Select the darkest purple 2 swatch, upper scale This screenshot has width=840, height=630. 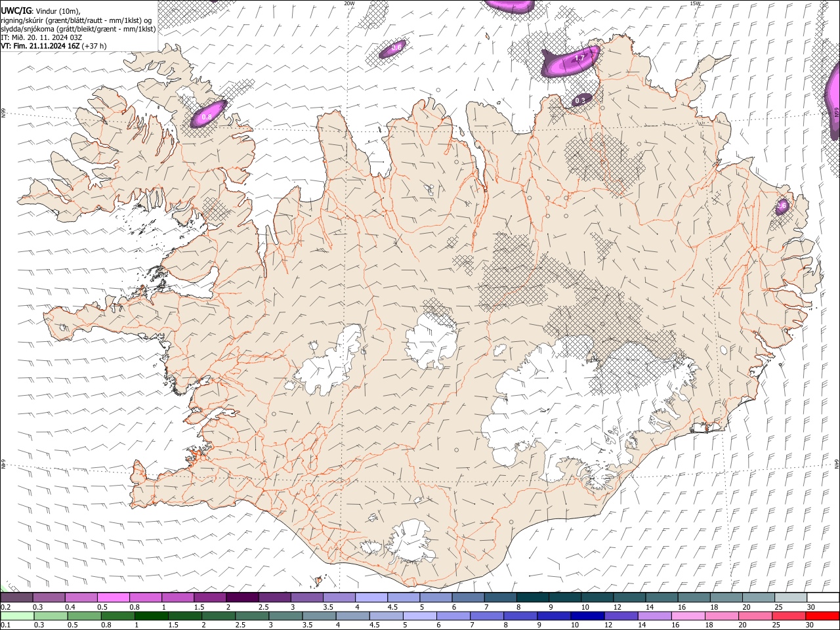pos(242,597)
